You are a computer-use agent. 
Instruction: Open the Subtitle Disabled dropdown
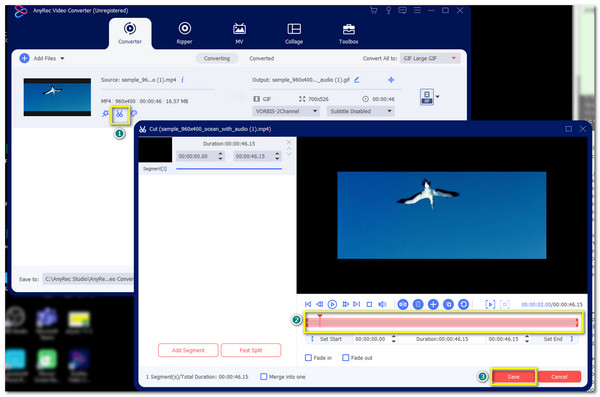coord(360,111)
